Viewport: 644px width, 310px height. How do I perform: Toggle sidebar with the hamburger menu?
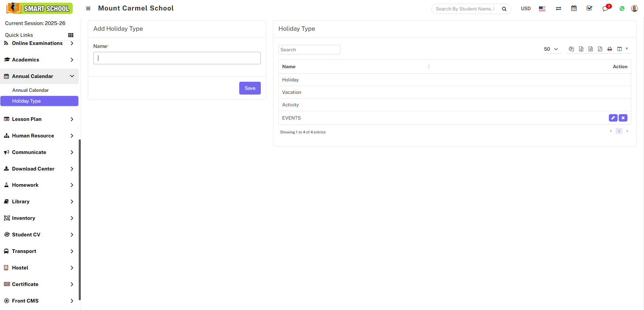(x=88, y=8)
